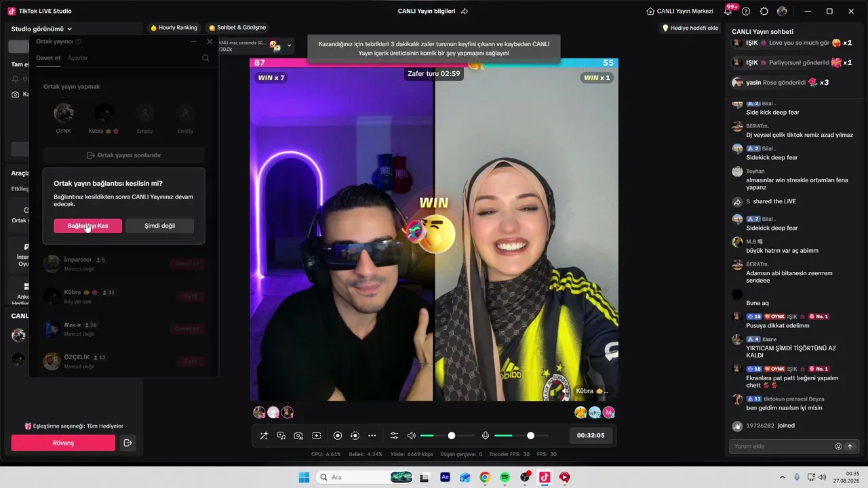Open the emoji picker in comment box
Screen dimensions: 868x488
(838, 446)
